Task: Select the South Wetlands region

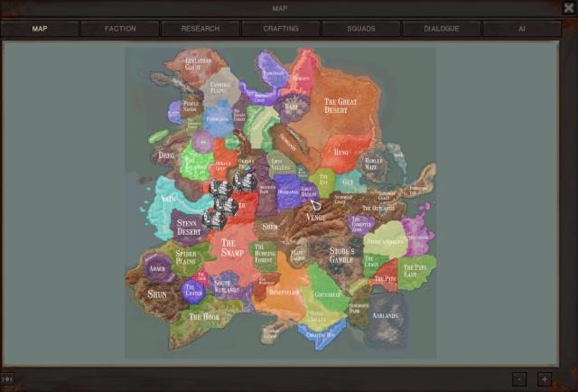Action: click(227, 286)
